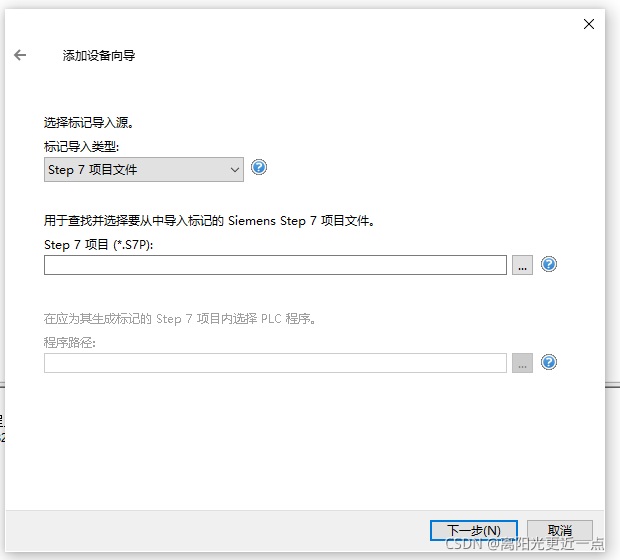Viewport: 620px width, 560px height.
Task: Click the 程序路径 label
Action: (x=70, y=342)
